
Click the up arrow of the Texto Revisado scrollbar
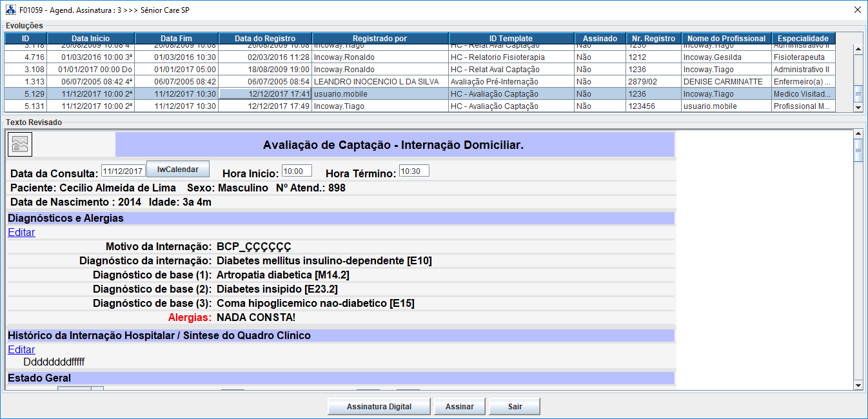tap(858, 134)
